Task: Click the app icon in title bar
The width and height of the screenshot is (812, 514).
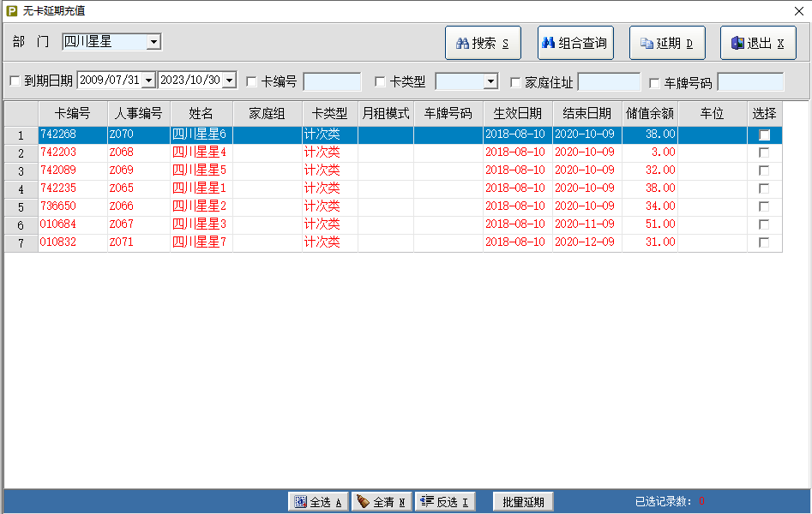Action: (11, 11)
